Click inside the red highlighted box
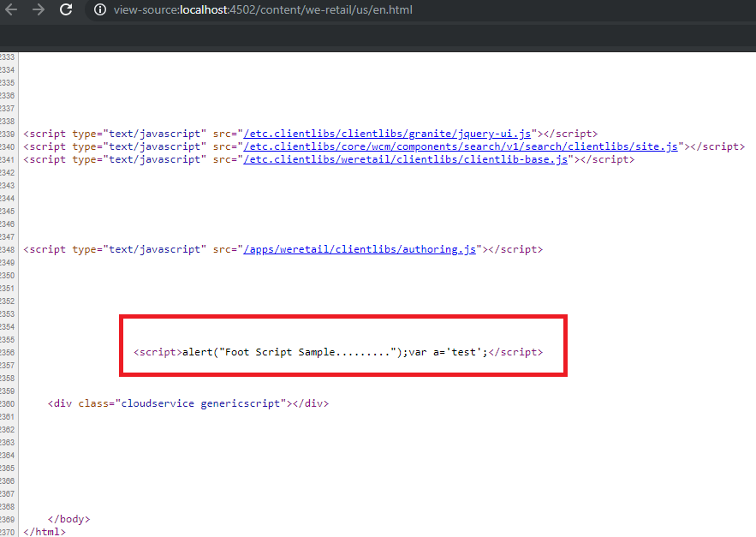756x537 pixels. (342, 345)
